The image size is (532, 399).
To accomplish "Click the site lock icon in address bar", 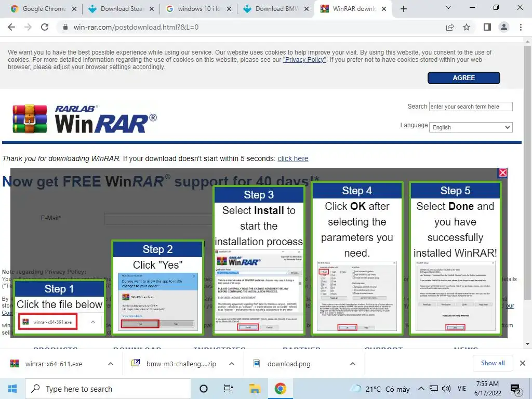I will pos(65,27).
